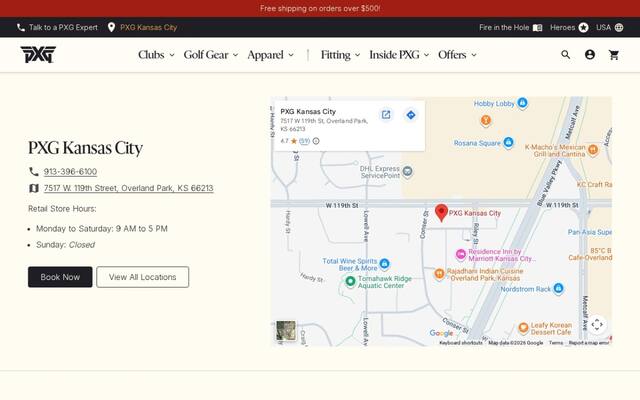Expand the Inside PXG menu

point(399,55)
